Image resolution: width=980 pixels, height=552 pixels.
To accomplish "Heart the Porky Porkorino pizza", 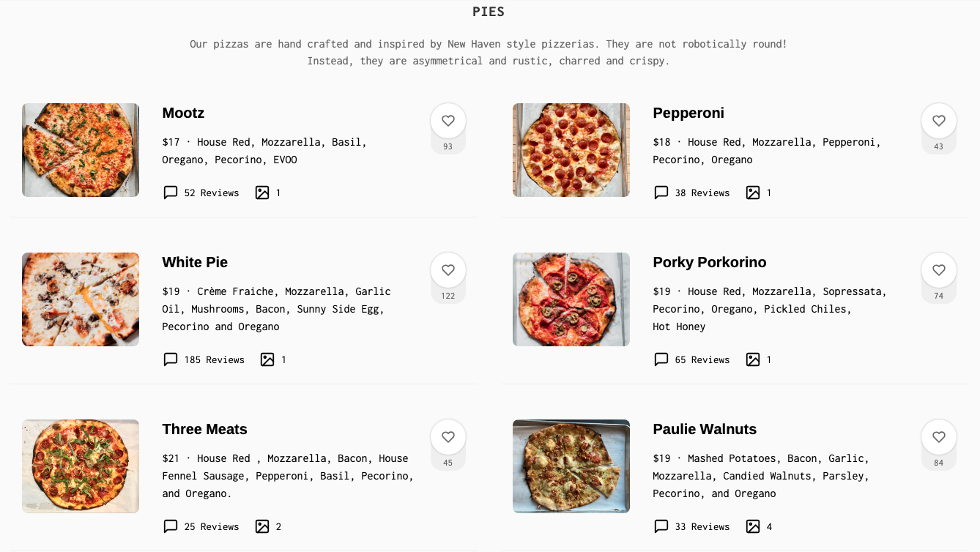I will tap(939, 270).
